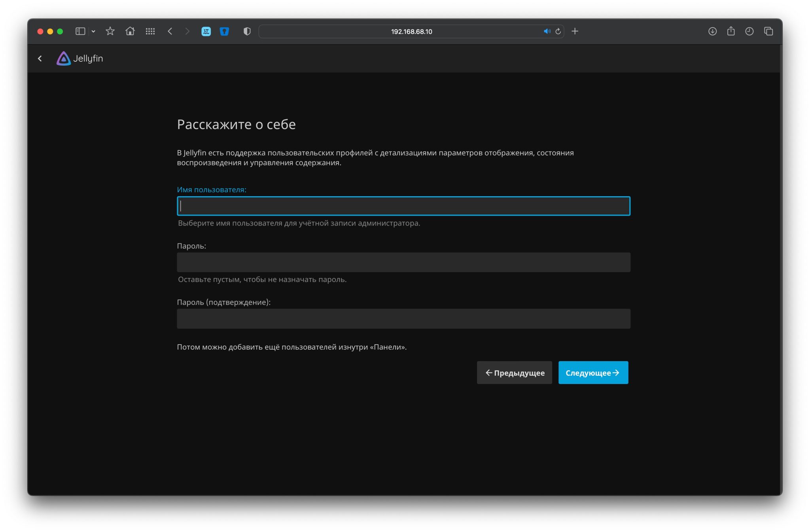The height and width of the screenshot is (532, 810).
Task: Navigate forward with Safari forward arrow
Action: [187, 31]
